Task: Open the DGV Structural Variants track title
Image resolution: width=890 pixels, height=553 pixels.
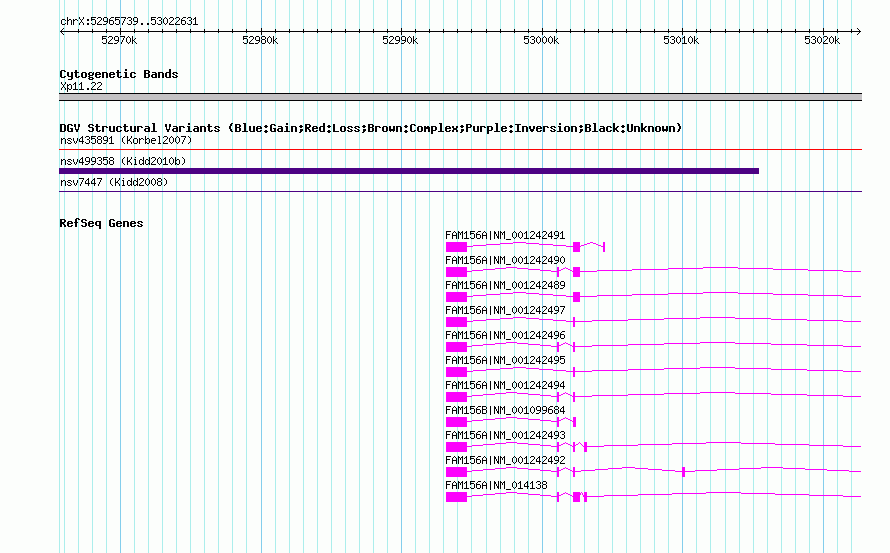Action: pyautogui.click(x=370, y=128)
